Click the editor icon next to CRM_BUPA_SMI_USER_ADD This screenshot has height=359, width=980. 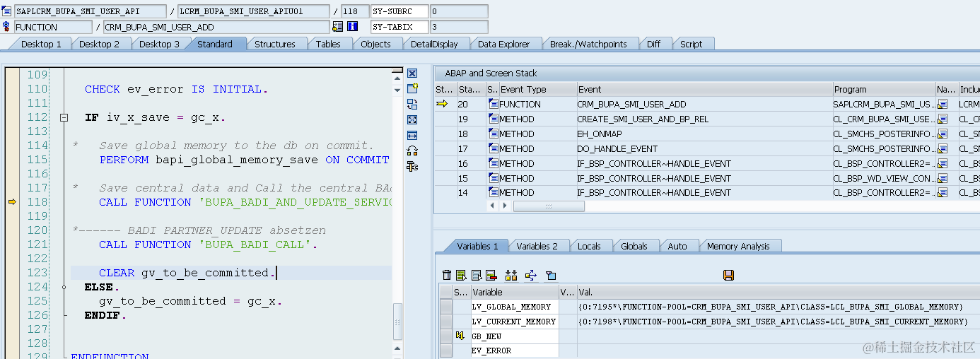pos(337,27)
